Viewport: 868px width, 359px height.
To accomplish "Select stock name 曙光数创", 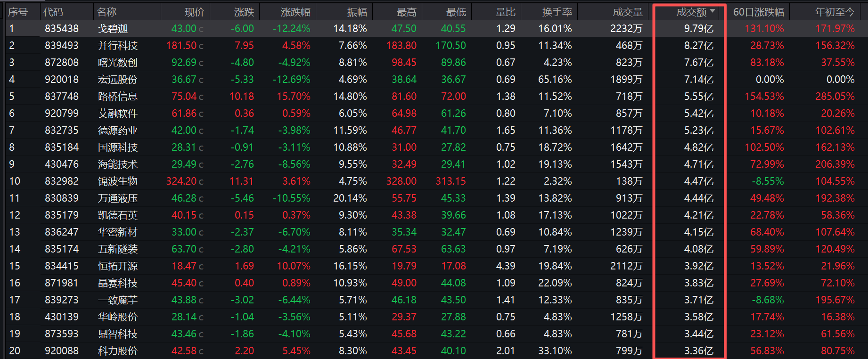I will 118,63.
